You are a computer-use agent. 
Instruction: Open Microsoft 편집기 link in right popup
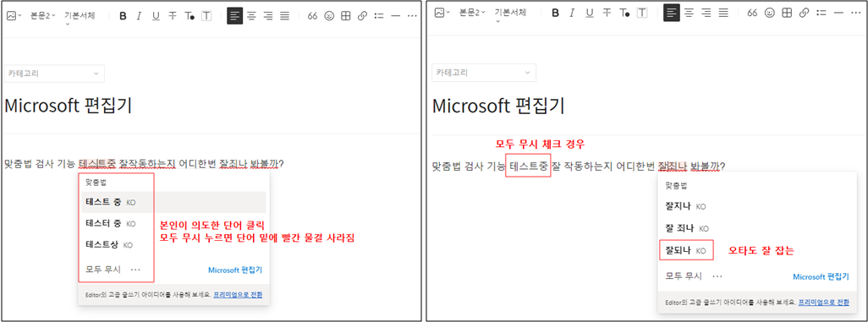tap(821, 276)
